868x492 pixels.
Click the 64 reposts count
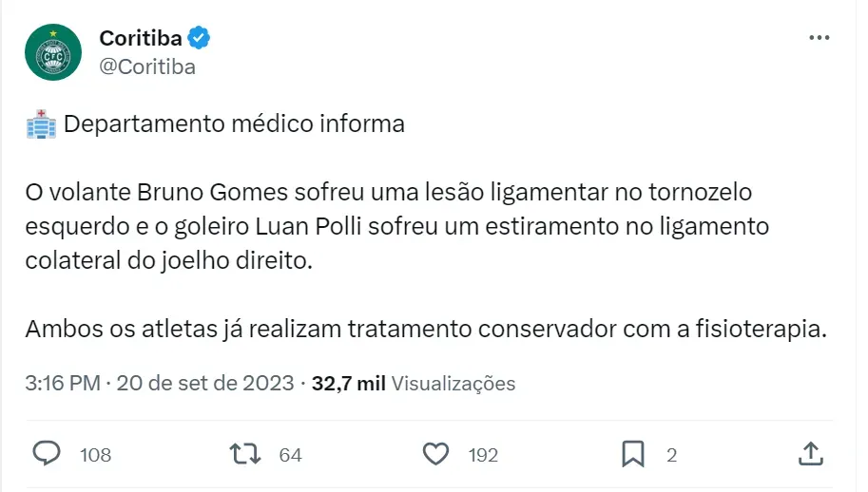click(290, 455)
